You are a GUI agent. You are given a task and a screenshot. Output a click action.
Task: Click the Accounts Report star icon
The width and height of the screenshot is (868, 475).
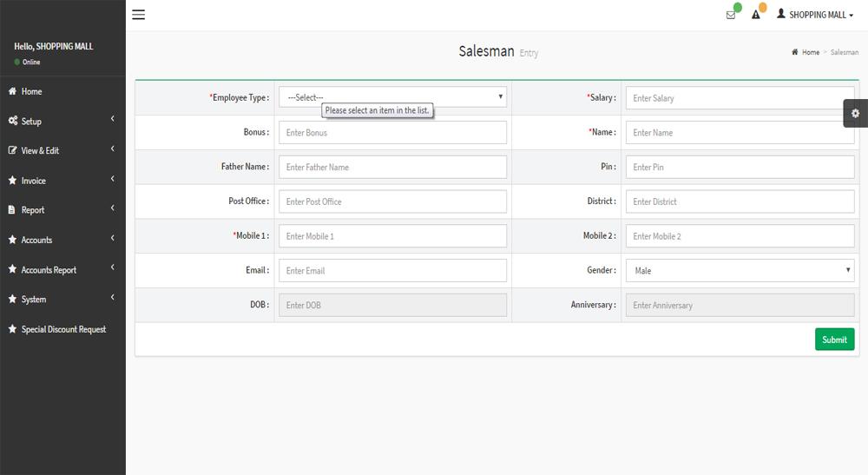tap(12, 269)
